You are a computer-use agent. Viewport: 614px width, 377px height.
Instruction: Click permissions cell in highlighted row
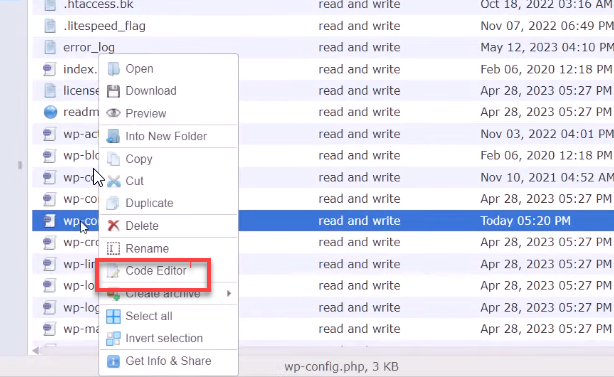click(x=359, y=221)
